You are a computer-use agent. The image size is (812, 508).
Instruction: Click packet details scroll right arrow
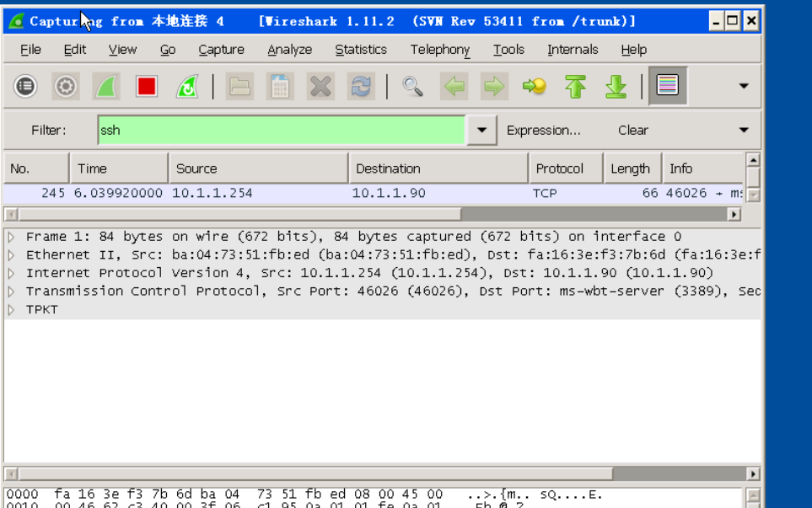point(754,473)
